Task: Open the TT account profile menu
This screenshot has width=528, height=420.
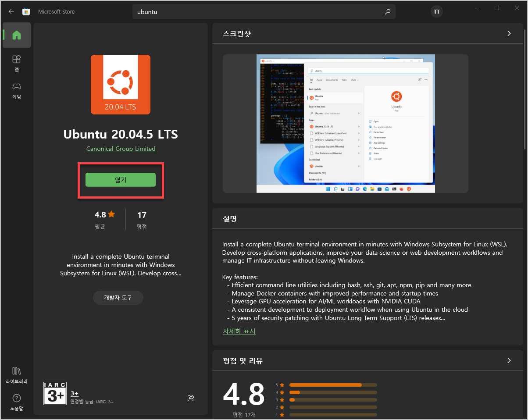Action: (436, 12)
